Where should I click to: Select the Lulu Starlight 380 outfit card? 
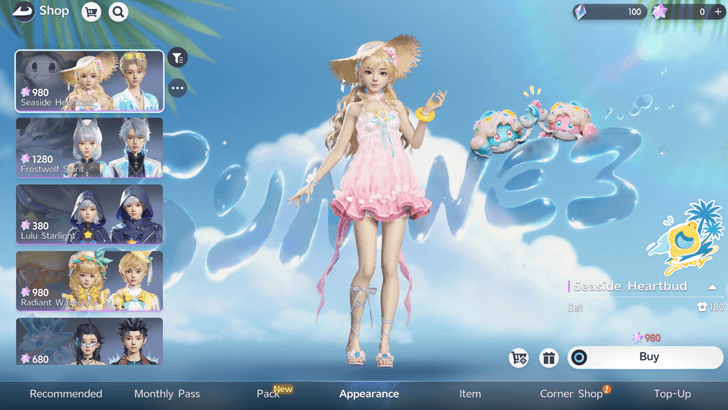tap(90, 214)
